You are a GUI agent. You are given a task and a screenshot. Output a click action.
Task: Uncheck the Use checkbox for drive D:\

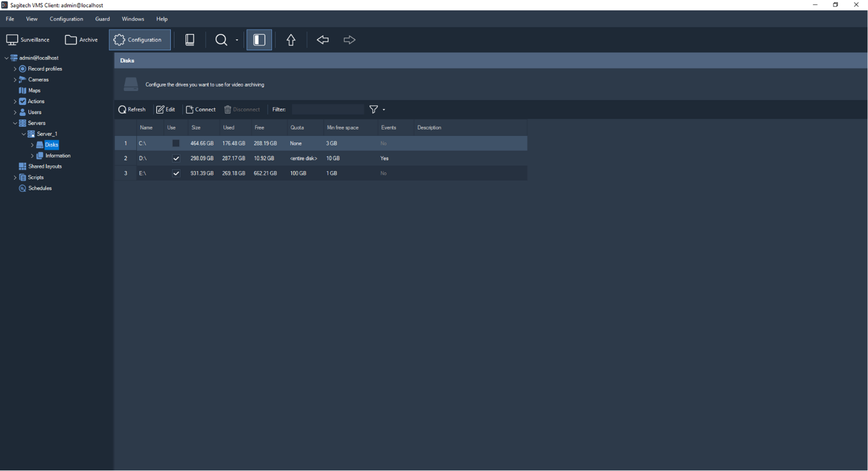(176, 158)
